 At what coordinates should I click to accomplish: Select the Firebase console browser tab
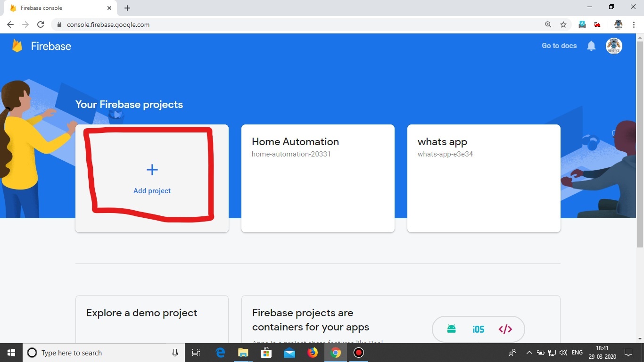point(61,8)
